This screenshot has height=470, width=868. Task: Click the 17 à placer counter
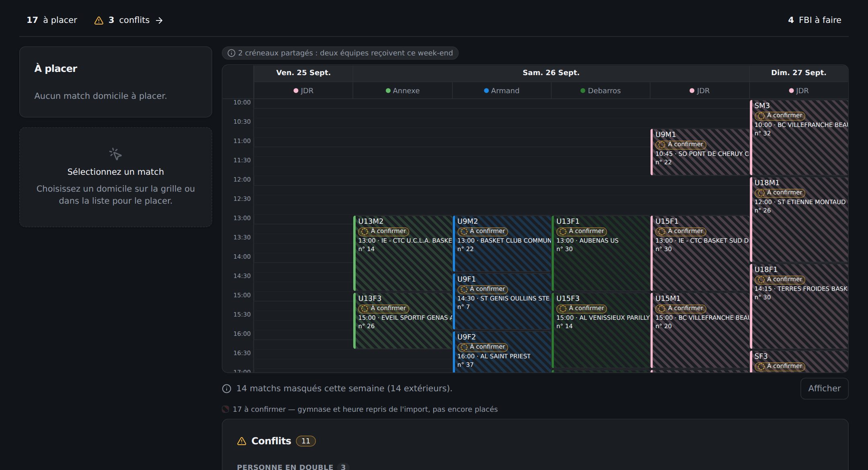pos(52,20)
